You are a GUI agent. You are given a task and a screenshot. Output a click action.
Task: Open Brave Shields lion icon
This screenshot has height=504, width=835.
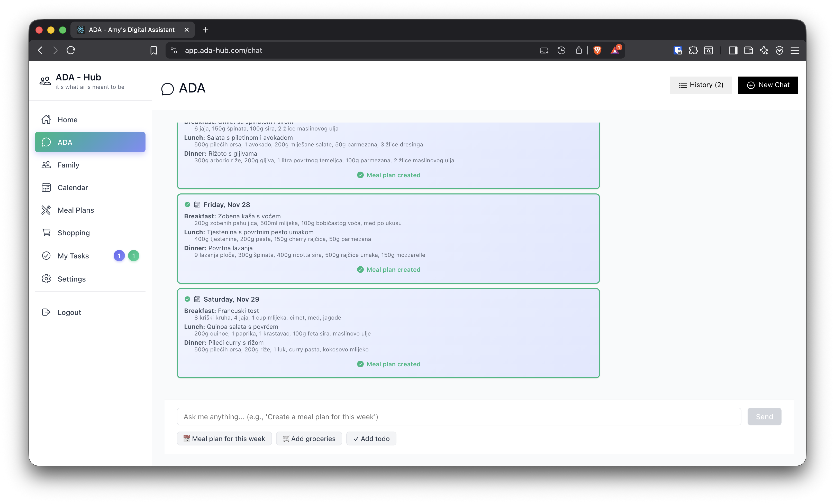597,50
